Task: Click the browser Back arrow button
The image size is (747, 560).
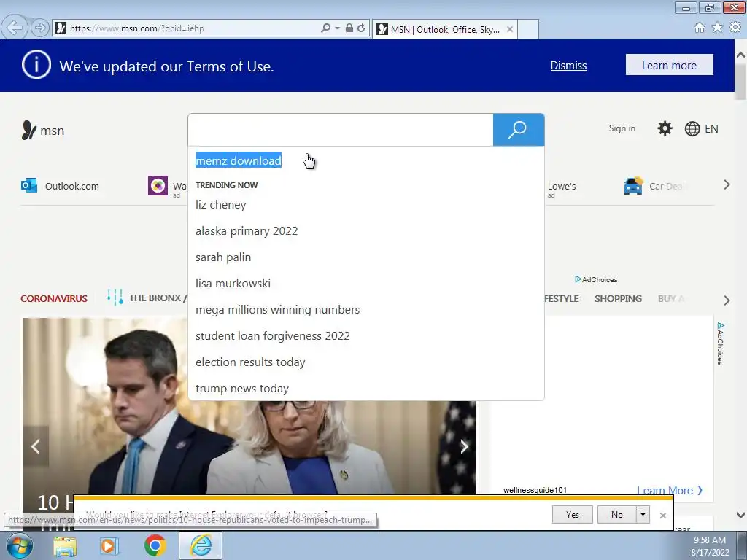Action: (x=15, y=28)
